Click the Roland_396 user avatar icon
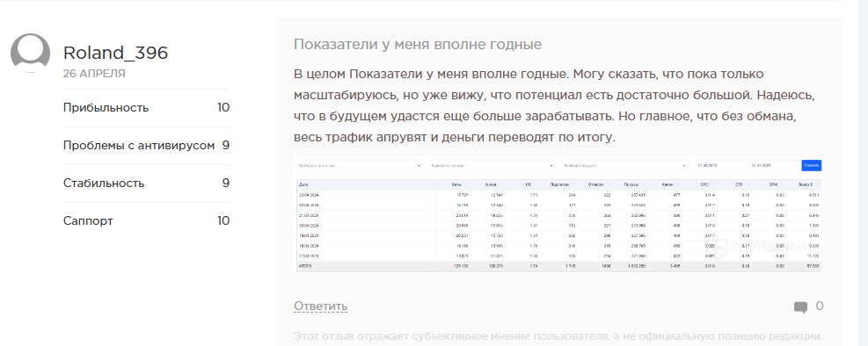This screenshot has width=868, height=346. [x=31, y=53]
